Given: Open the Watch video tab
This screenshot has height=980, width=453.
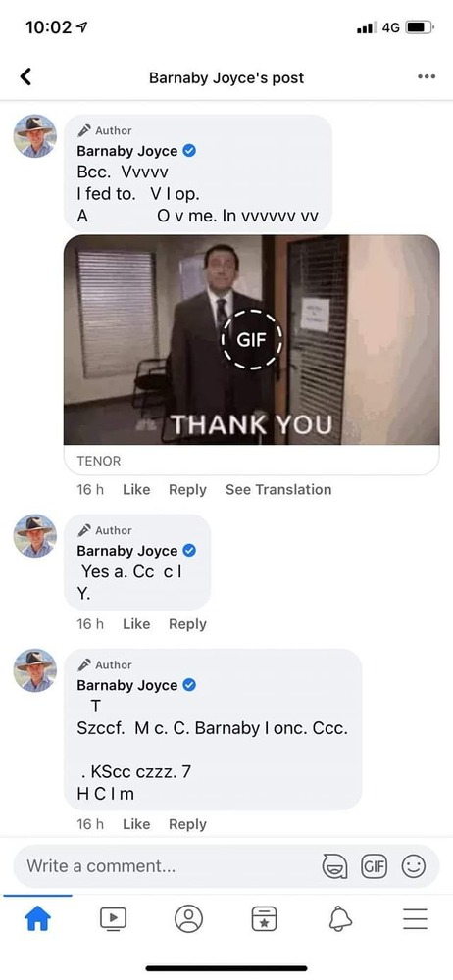Looking at the screenshot, I should click(x=114, y=919).
